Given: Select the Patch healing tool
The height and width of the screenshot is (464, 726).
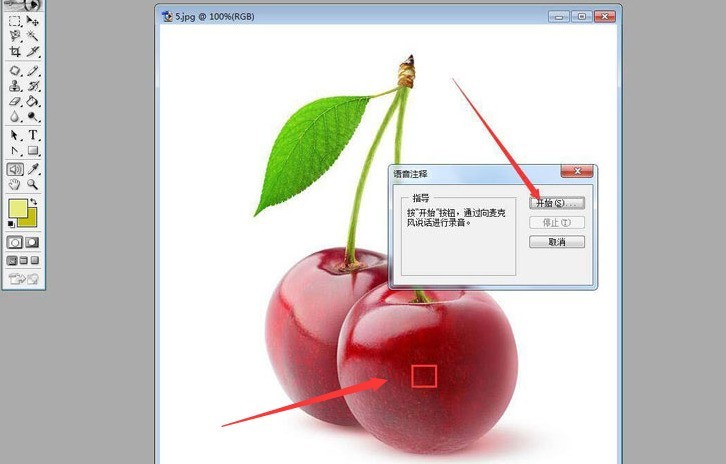Looking at the screenshot, I should pyautogui.click(x=15, y=71).
